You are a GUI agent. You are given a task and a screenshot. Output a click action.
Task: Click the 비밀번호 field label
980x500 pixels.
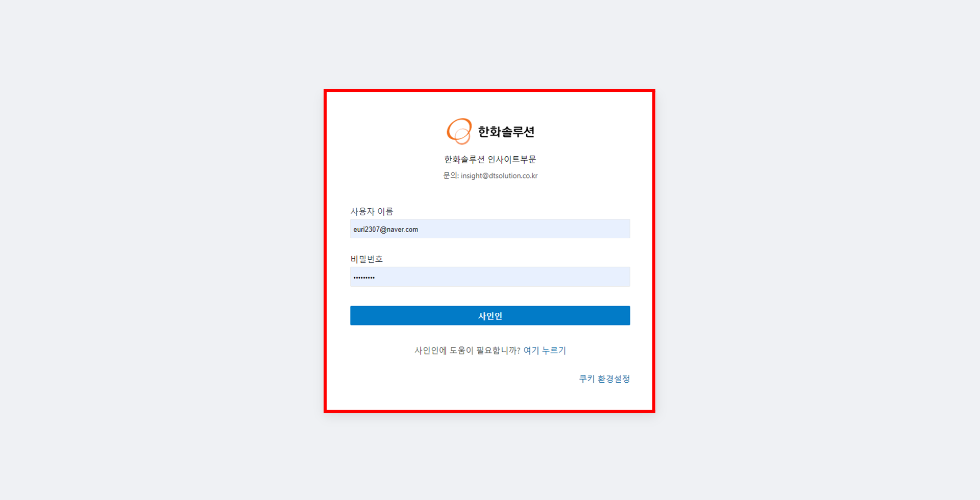tap(366, 259)
